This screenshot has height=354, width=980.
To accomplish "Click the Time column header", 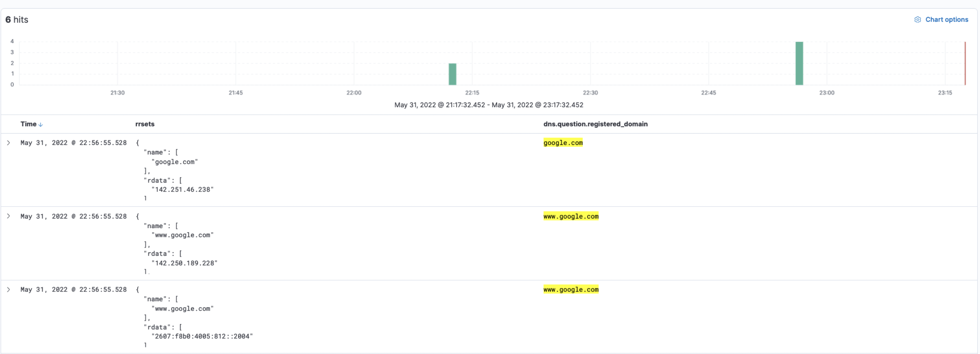I will [28, 124].
